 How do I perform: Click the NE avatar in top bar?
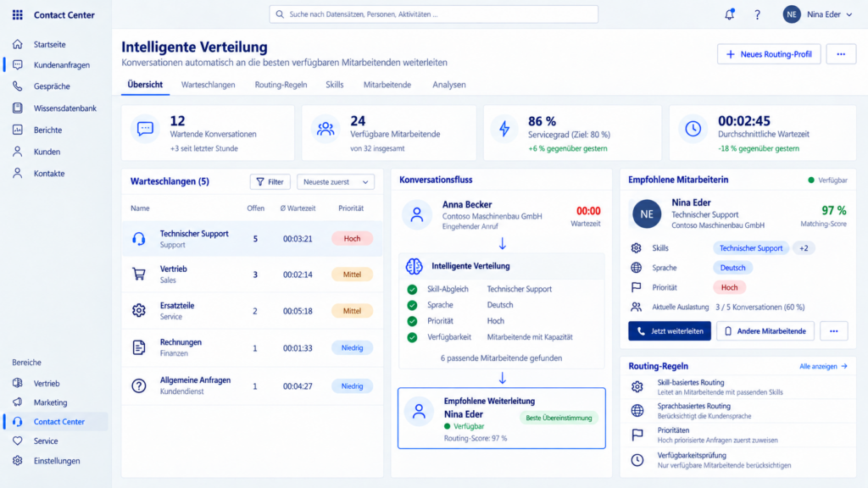point(792,14)
